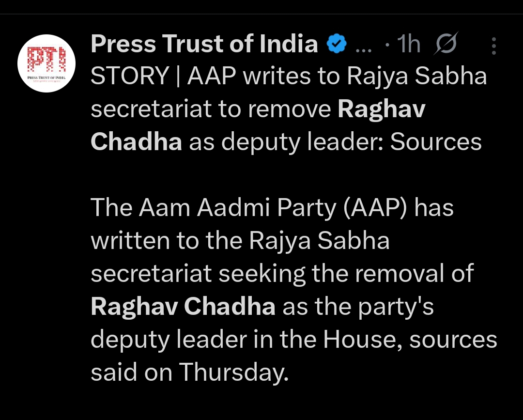Viewport: 523px width, 420px height.
Task: Click "The Aam Aadmi Party (AAP) has" line
Action: click(272, 208)
